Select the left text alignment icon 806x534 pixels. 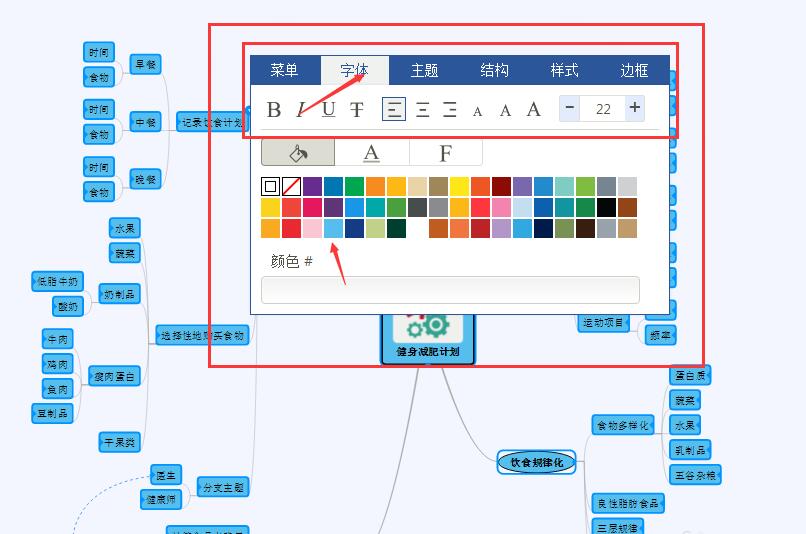pos(394,109)
